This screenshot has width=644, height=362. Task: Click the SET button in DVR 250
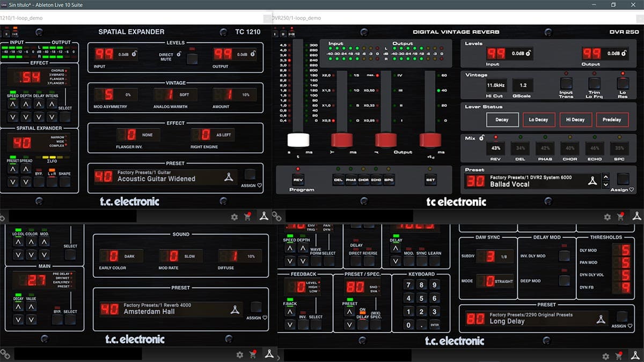click(430, 180)
